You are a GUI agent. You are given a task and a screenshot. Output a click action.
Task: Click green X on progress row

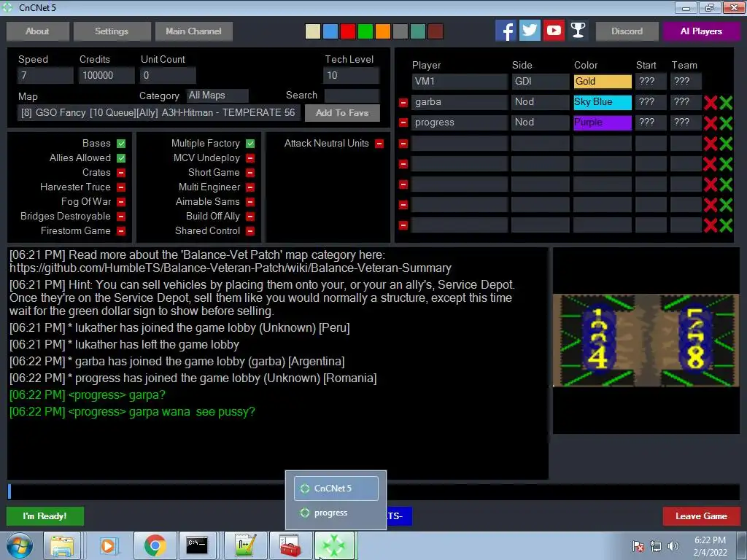tap(726, 122)
